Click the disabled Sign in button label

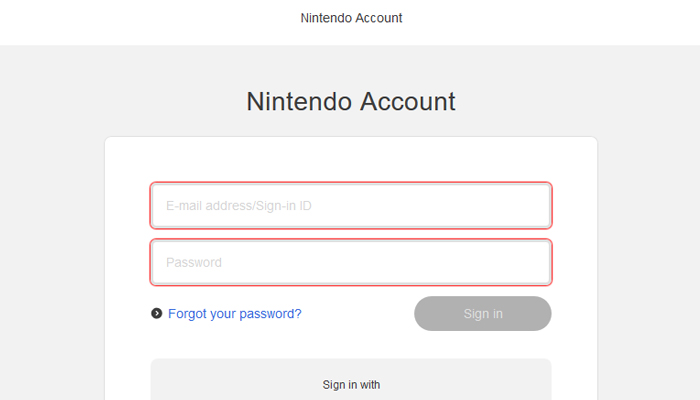click(x=483, y=314)
